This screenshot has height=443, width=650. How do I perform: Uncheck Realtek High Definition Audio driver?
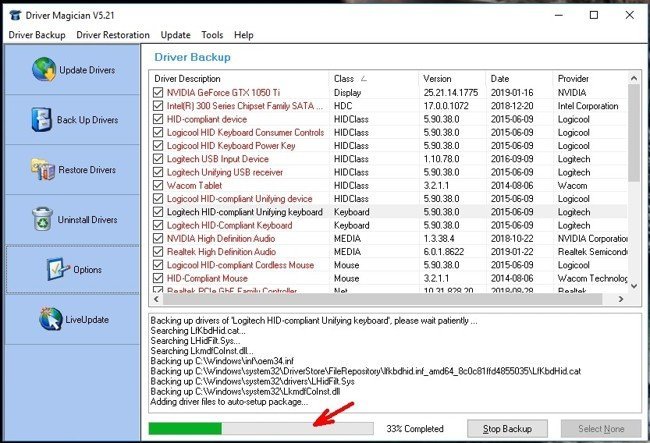click(x=158, y=252)
